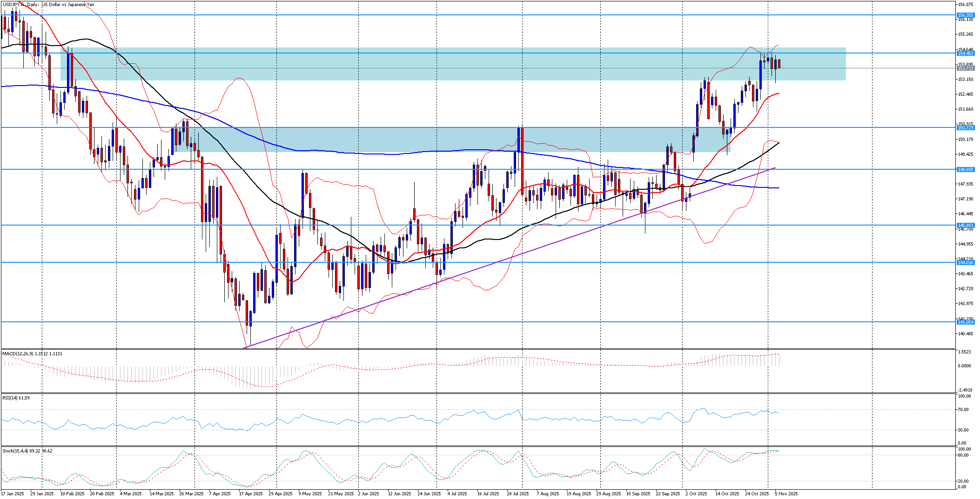The image size is (980, 499).
Task: Click the 147.190 price scale value
Action: (966, 199)
